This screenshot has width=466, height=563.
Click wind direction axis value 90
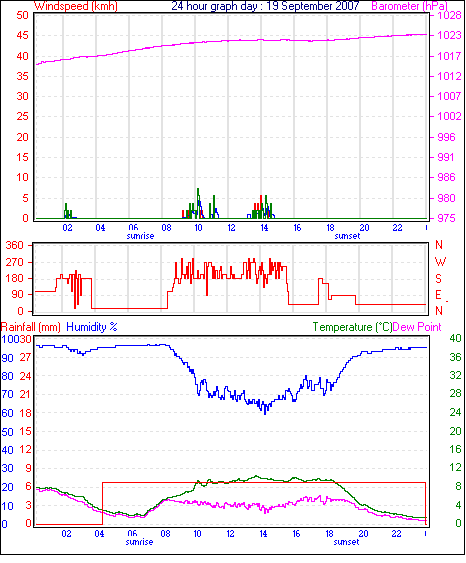19,294
